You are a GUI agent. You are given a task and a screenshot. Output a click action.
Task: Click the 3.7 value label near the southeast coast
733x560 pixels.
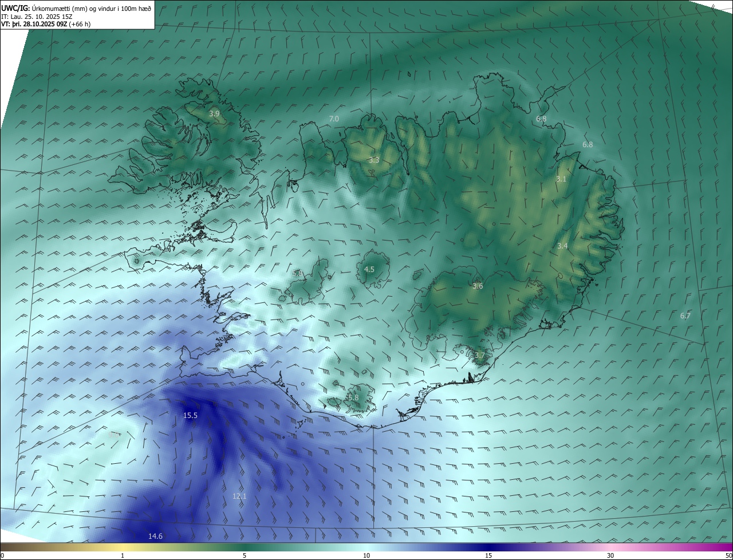(479, 356)
